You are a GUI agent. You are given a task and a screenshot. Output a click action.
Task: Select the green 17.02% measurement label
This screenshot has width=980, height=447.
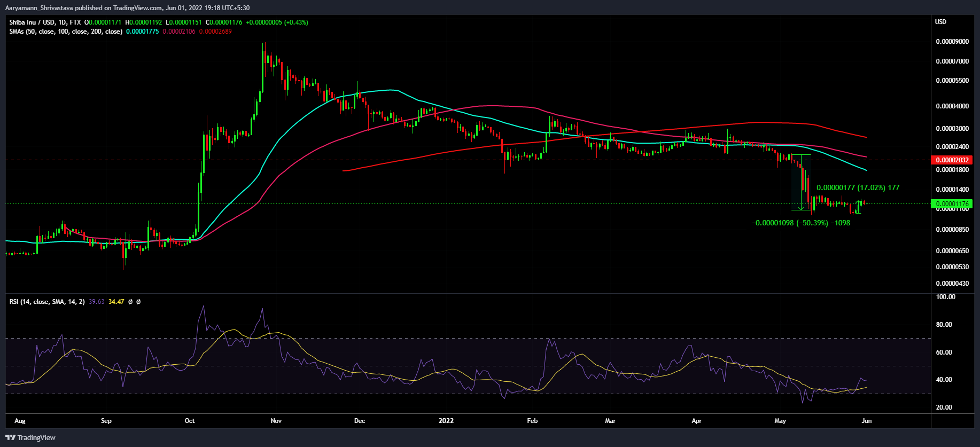(857, 187)
